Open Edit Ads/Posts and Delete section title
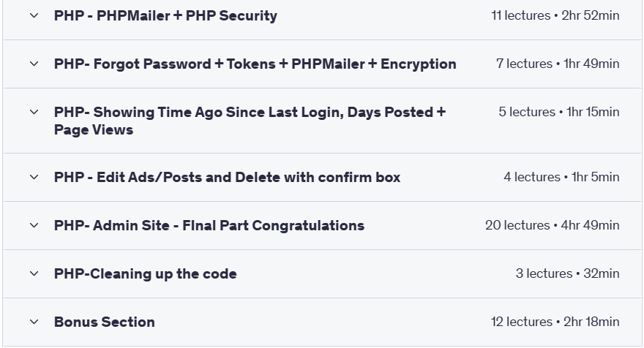 click(x=227, y=177)
